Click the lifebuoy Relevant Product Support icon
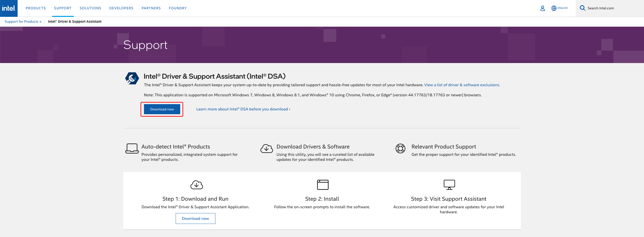 tap(400, 149)
